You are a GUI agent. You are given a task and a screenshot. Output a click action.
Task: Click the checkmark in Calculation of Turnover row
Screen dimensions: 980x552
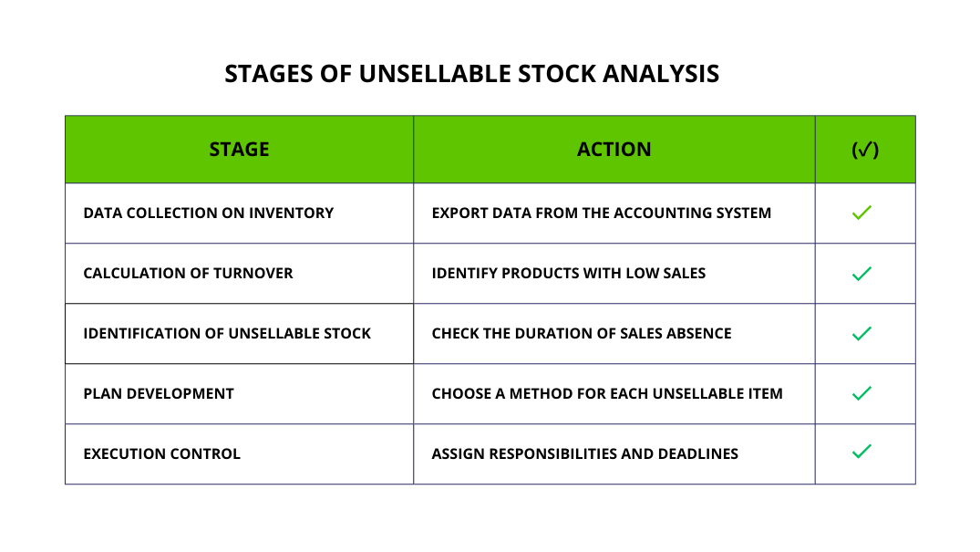coord(861,273)
